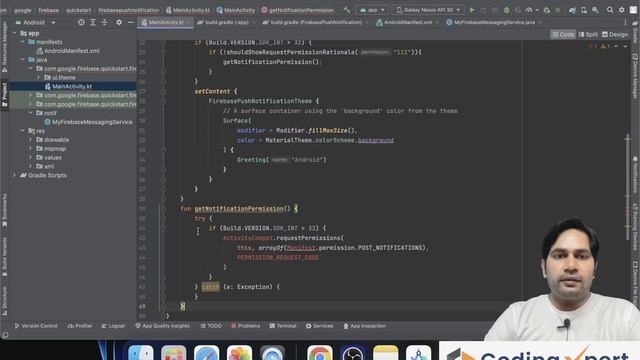Open the app run configuration dropdown

coord(372,10)
